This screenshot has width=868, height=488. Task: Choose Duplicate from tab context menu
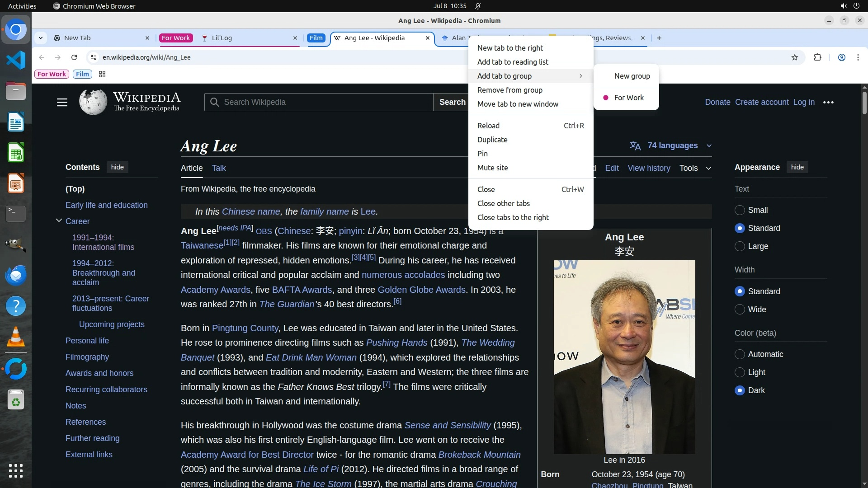coord(492,140)
